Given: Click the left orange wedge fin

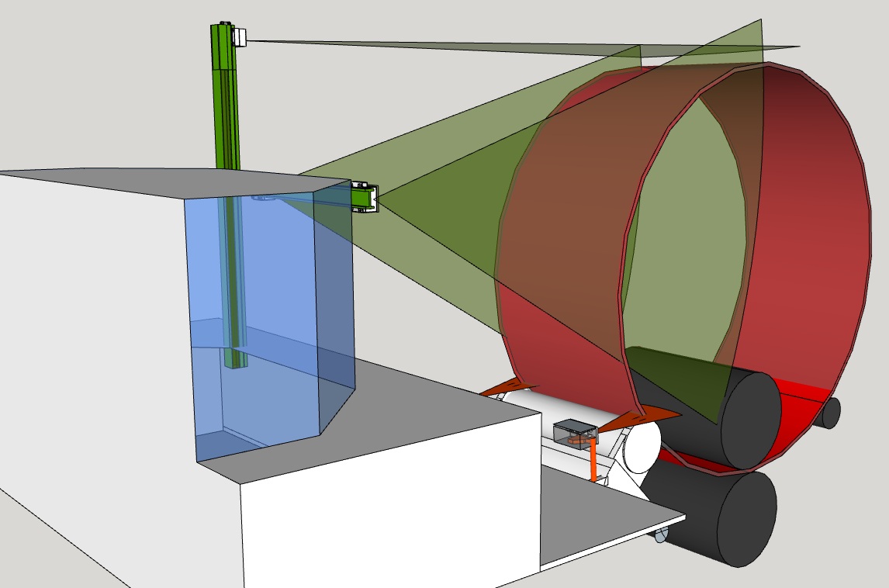Looking at the screenshot, I should point(508,389).
